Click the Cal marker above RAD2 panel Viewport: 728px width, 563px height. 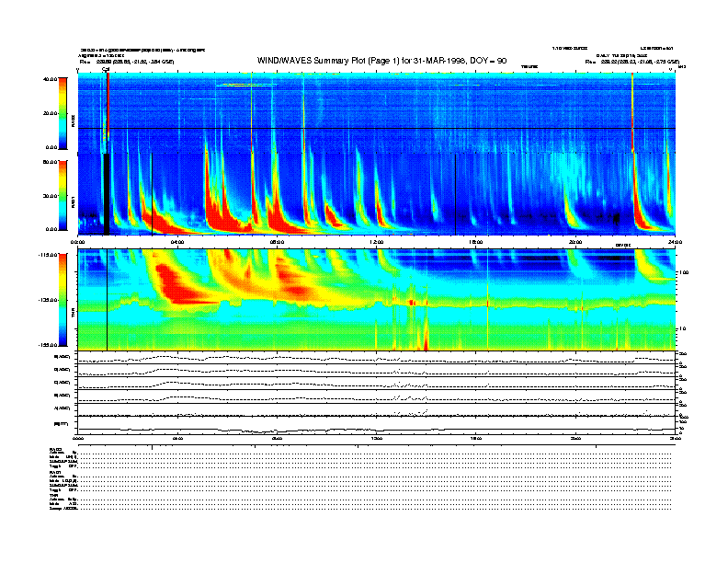click(x=106, y=70)
